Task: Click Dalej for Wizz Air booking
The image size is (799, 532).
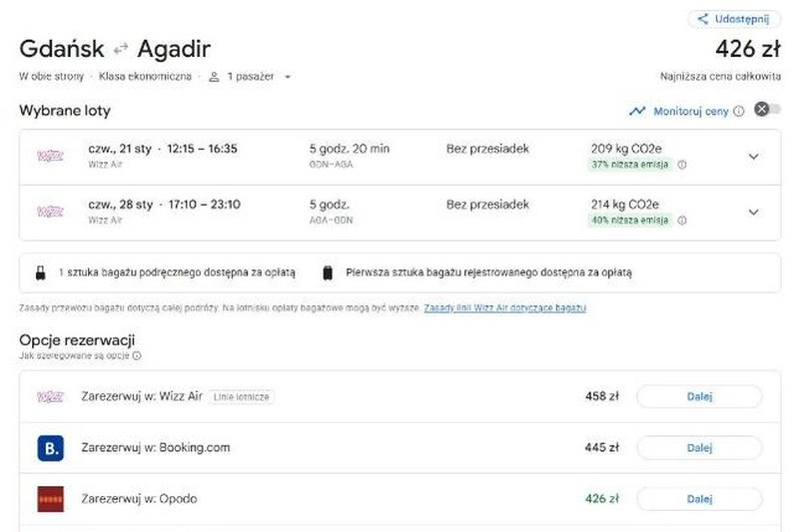Action: pyautogui.click(x=700, y=396)
